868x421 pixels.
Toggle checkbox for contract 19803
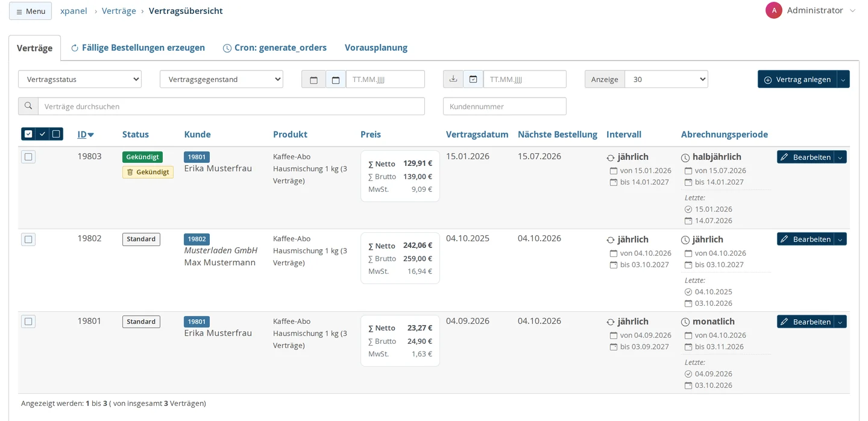[28, 157]
